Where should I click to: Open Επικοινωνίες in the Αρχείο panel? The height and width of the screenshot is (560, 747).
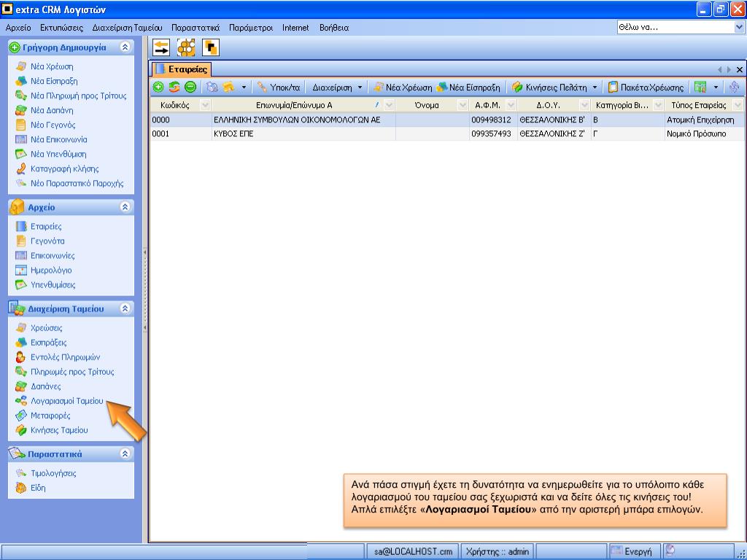click(53, 256)
